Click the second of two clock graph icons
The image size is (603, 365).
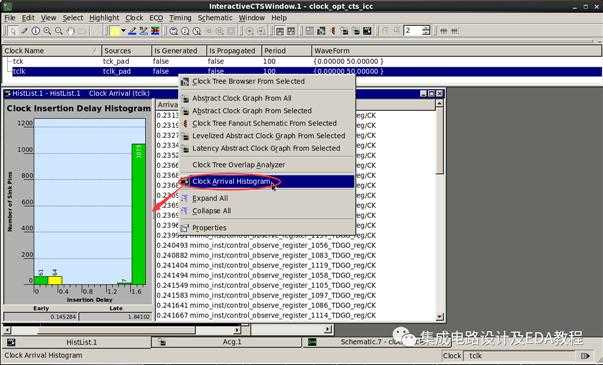pyautogui.click(x=356, y=31)
